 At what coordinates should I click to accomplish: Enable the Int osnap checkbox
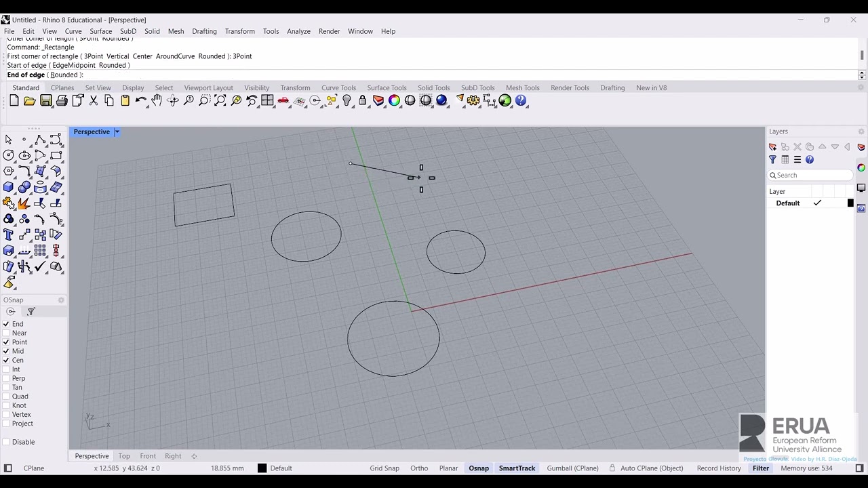6,369
